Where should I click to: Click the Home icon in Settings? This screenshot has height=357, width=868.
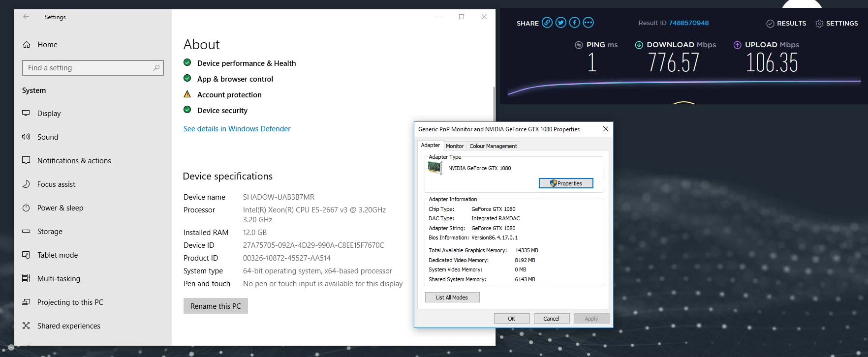(x=27, y=45)
